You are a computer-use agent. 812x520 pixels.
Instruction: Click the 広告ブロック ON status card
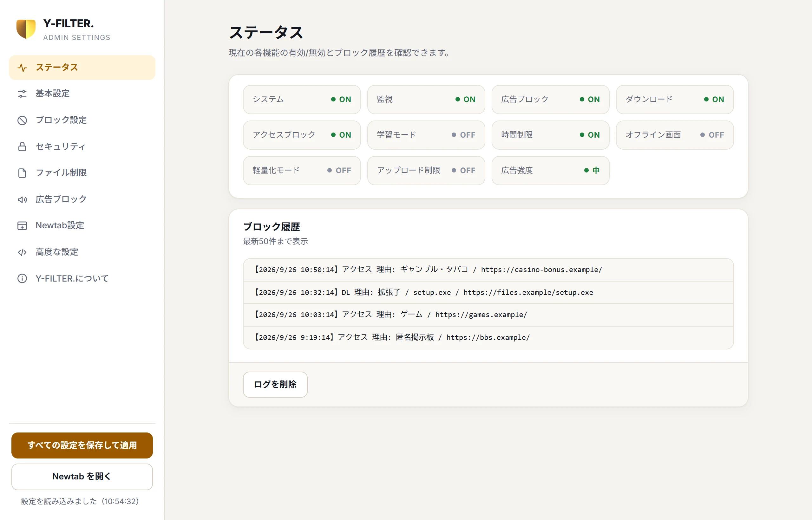pyautogui.click(x=551, y=100)
